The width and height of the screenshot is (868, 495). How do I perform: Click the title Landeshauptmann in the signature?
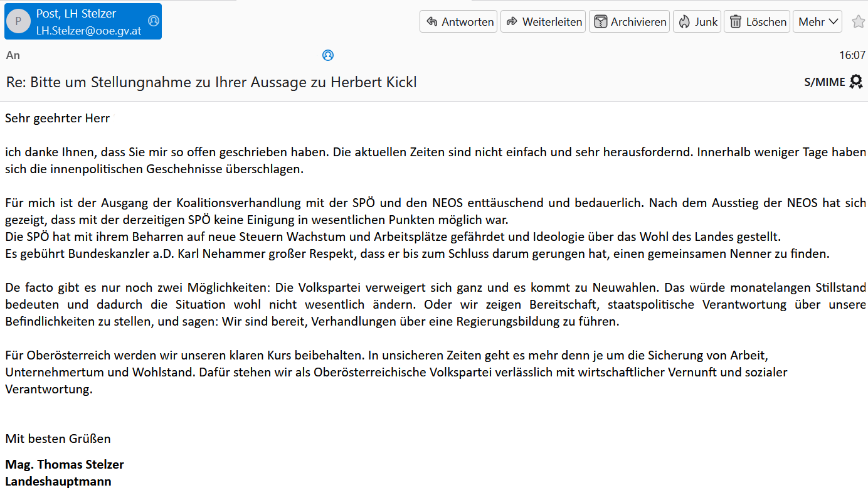point(58,482)
